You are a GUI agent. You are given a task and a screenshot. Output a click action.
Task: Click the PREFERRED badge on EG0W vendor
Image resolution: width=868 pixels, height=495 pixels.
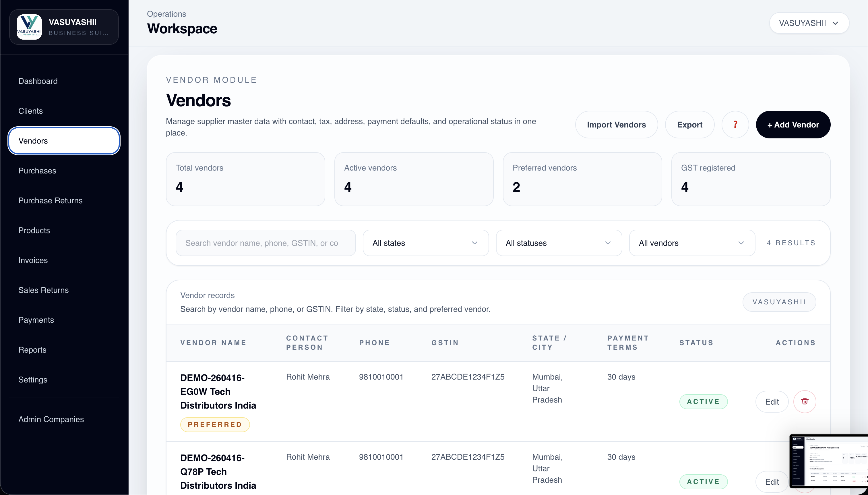[x=215, y=425]
